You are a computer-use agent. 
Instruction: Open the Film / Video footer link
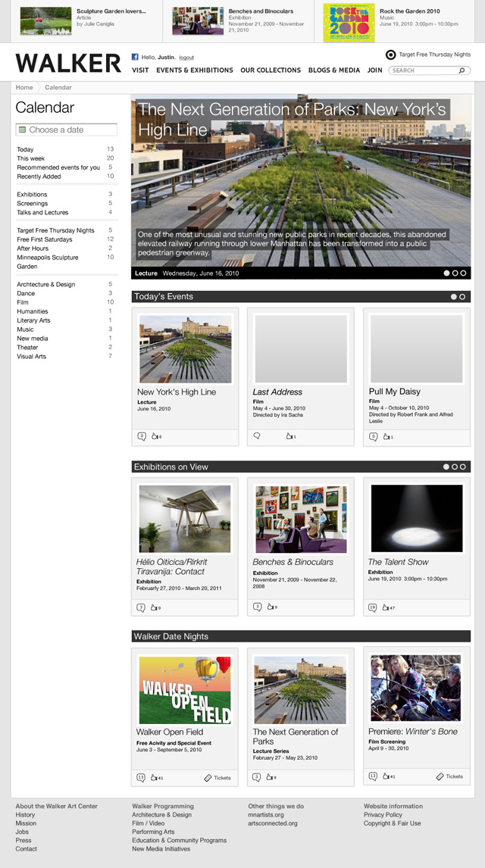(149, 824)
